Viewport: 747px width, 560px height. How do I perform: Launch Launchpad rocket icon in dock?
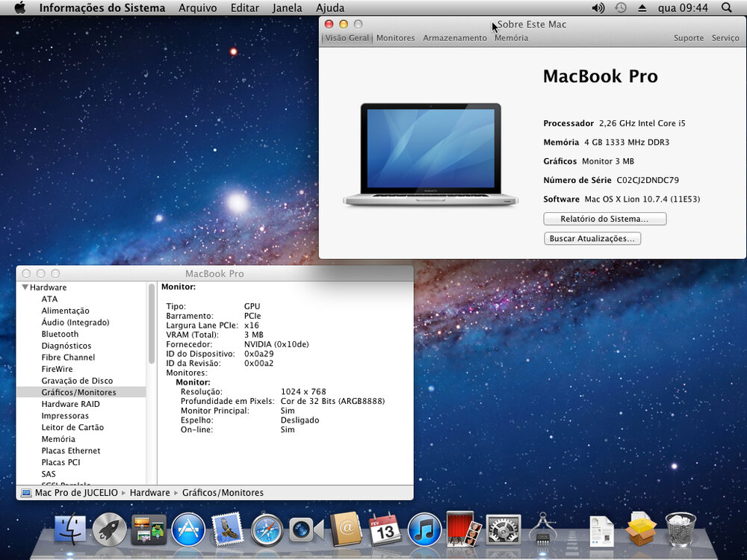[110, 529]
